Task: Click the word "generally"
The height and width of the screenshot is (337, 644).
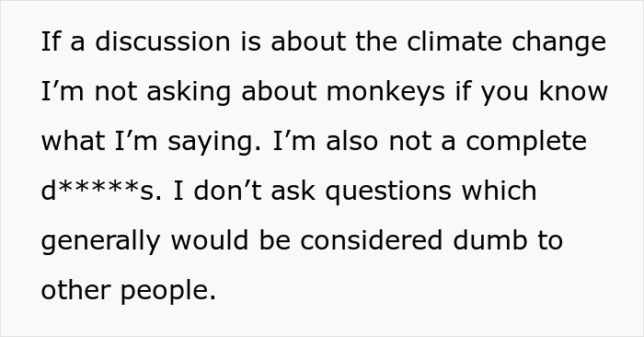Action: (100, 242)
